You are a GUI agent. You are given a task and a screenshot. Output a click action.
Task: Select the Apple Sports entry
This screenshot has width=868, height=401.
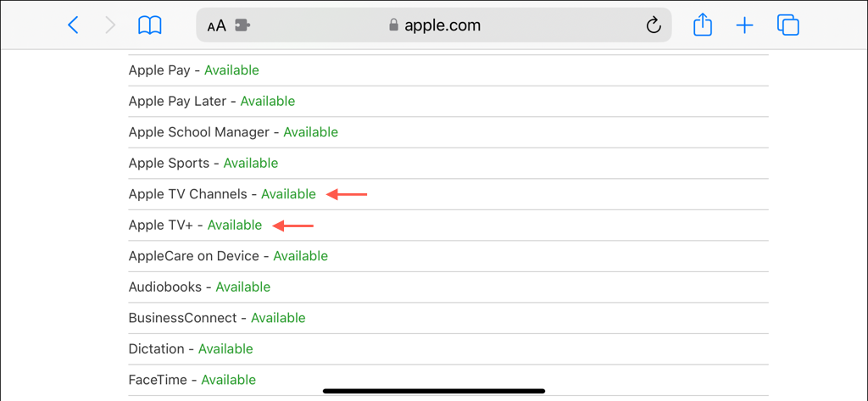point(203,163)
